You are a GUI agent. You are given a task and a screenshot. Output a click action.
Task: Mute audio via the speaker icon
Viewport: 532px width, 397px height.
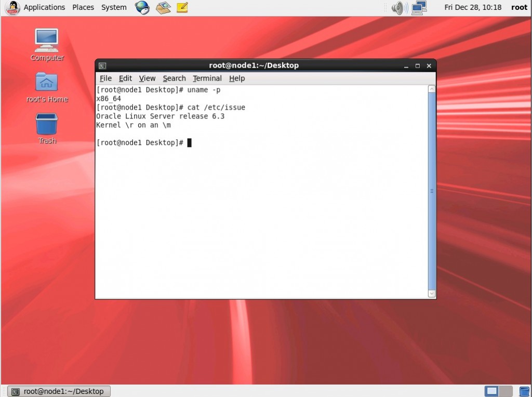tap(398, 7)
